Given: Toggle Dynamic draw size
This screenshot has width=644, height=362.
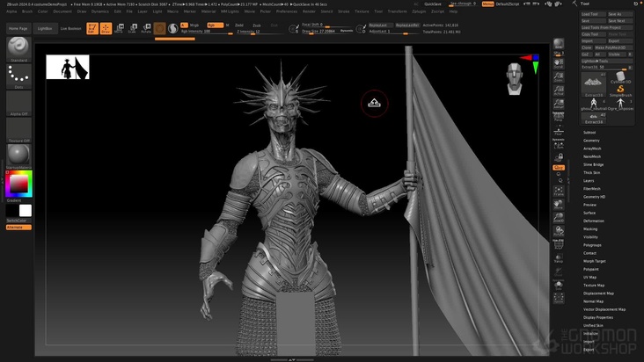Looking at the screenshot, I should pos(347,31).
